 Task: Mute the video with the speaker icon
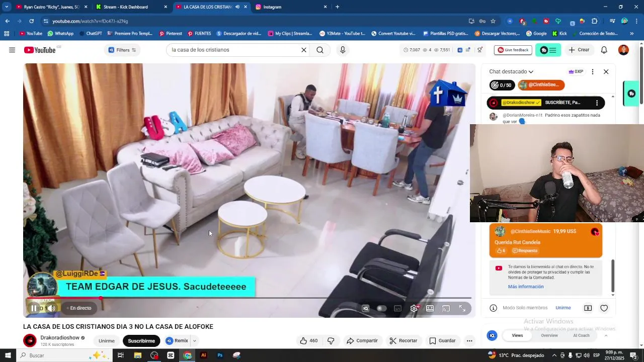[x=51, y=308]
